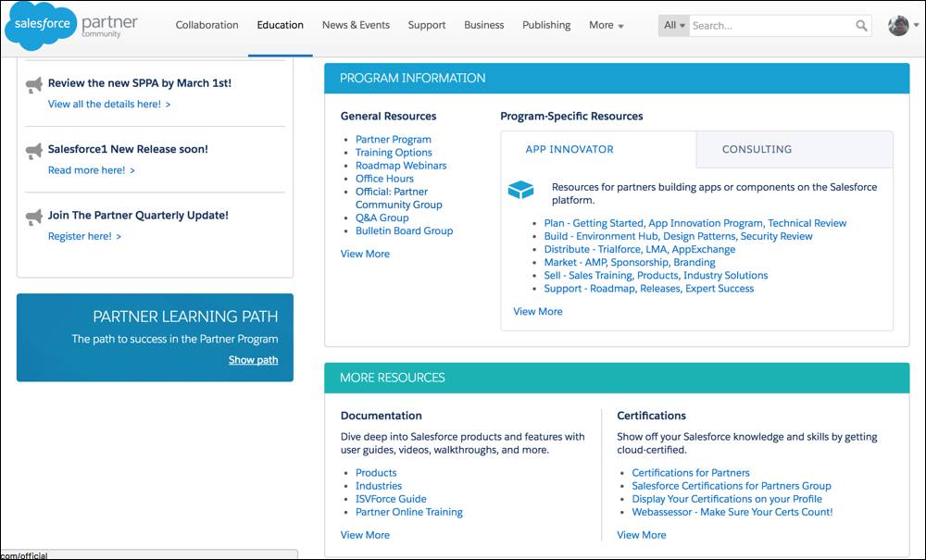Open the Q&A Group link
The height and width of the screenshot is (560, 926).
382,218
